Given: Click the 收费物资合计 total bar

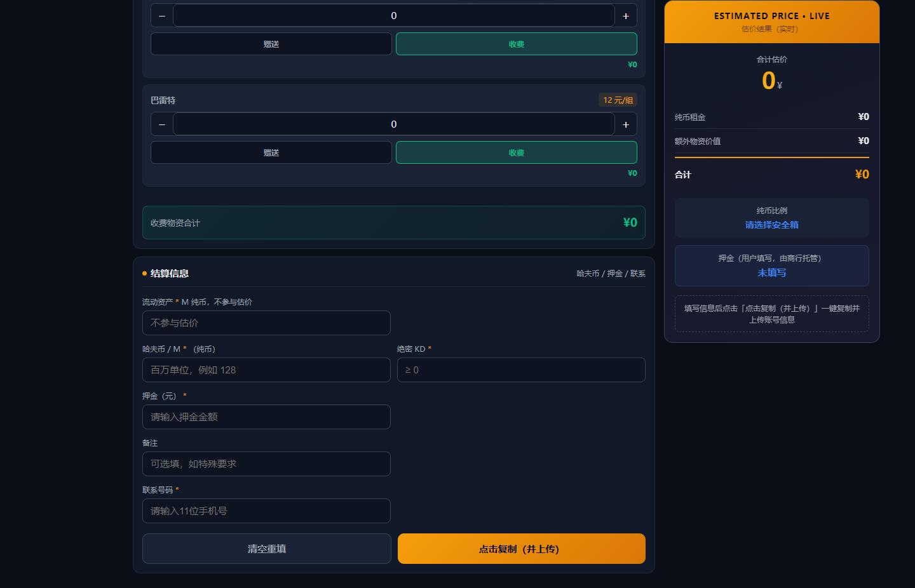Looking at the screenshot, I should [394, 222].
